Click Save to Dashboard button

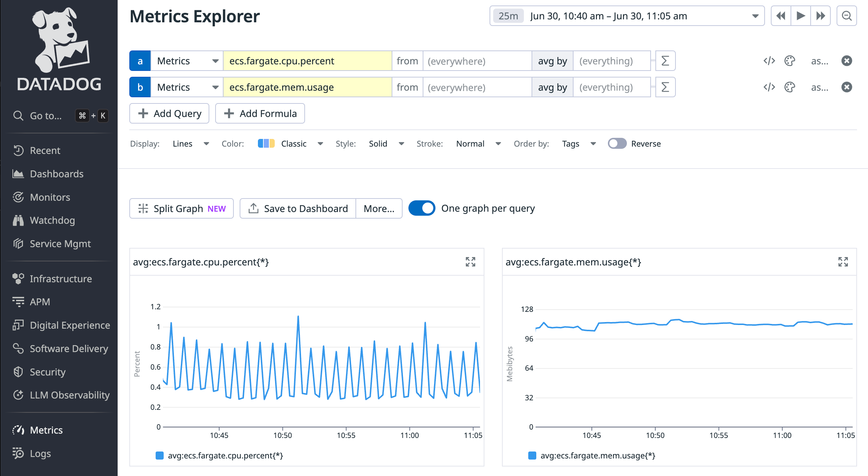coord(298,208)
